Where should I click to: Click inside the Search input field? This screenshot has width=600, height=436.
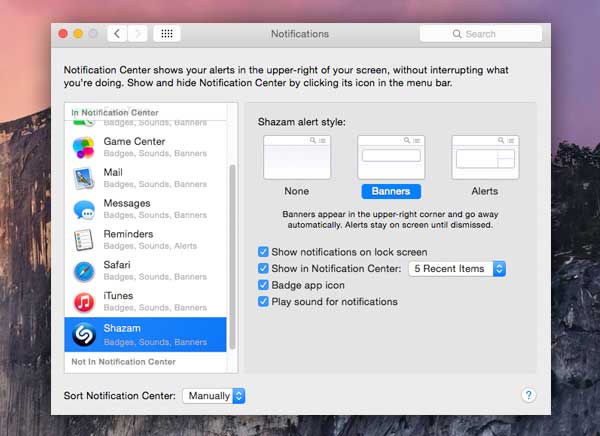(x=481, y=34)
